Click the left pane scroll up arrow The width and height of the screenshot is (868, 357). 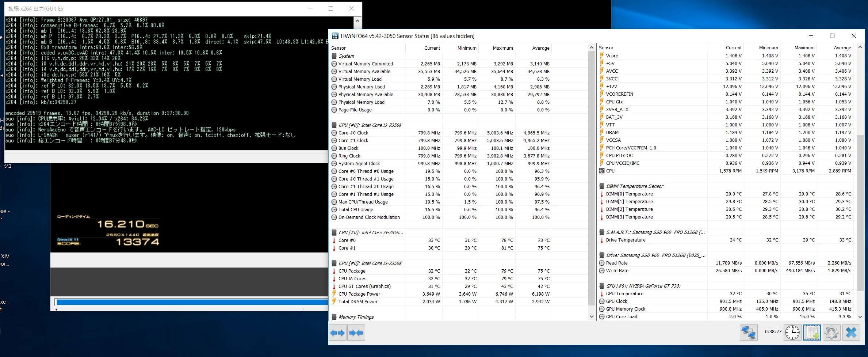click(592, 48)
